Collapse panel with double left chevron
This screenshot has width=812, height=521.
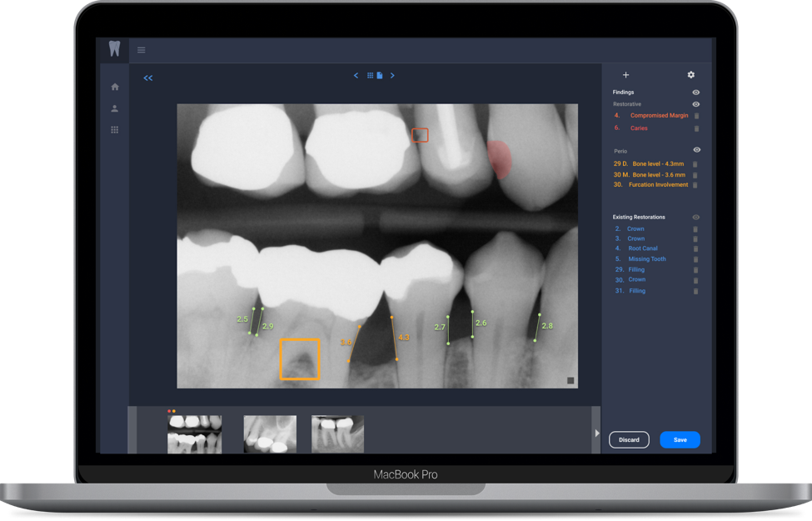[x=148, y=78]
